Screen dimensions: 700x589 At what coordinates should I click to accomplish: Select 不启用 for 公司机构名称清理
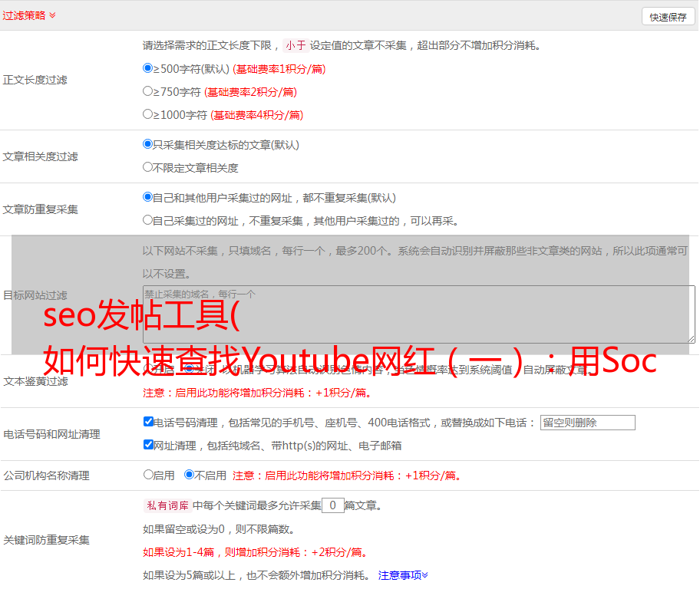[189, 475]
